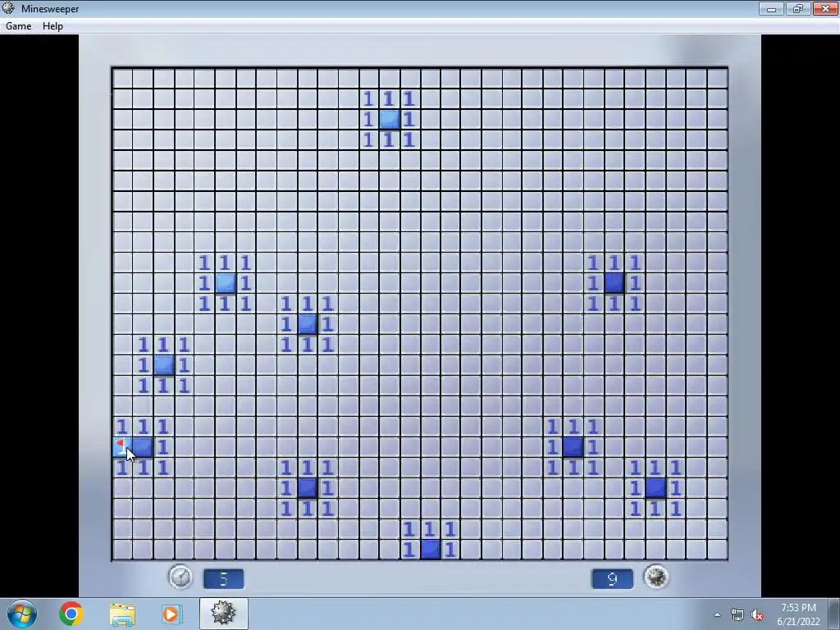Image resolution: width=840 pixels, height=630 pixels.
Task: Click the red-flagged tile on the board
Action: pos(121,447)
